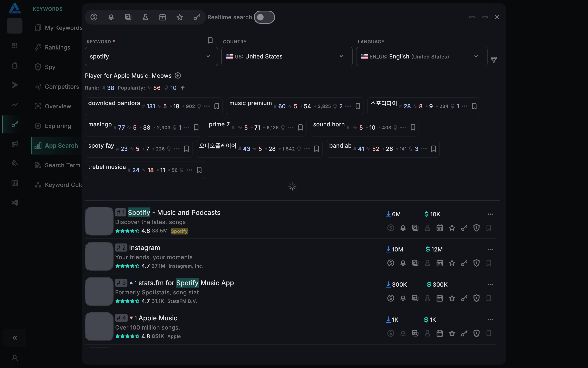Click the filter funnel icon
This screenshot has height=368, width=588.
pos(493,60)
